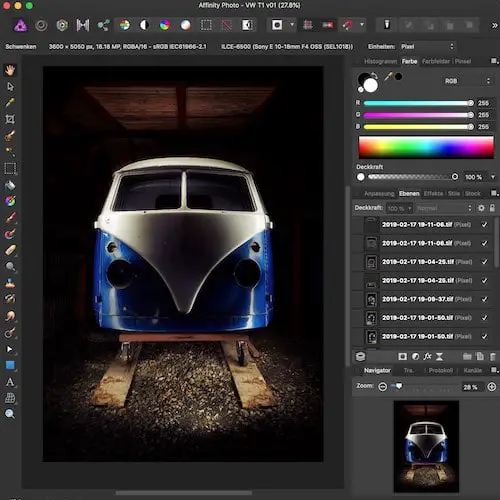The image size is (500, 500).
Task: Open the Liquify Persona
Action: (41, 25)
